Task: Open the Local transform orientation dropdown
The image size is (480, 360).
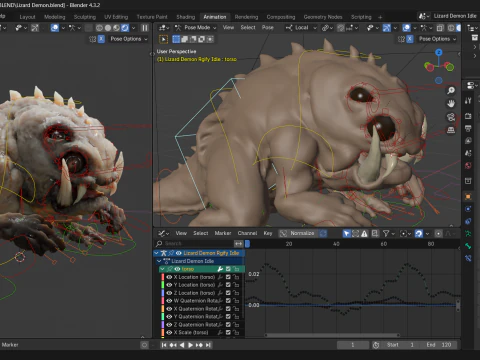Action: click(x=301, y=28)
